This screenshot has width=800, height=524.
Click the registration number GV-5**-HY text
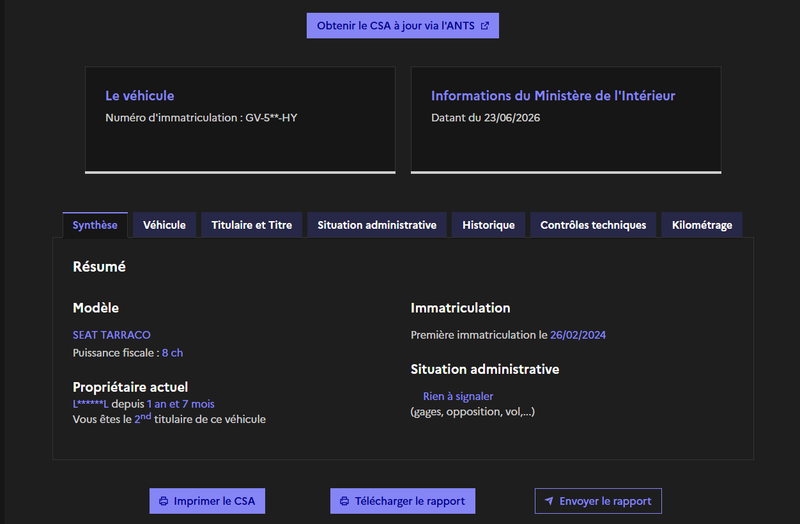271,118
